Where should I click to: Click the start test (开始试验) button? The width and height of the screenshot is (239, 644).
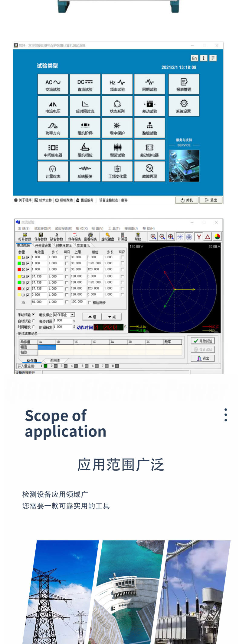click(x=203, y=341)
